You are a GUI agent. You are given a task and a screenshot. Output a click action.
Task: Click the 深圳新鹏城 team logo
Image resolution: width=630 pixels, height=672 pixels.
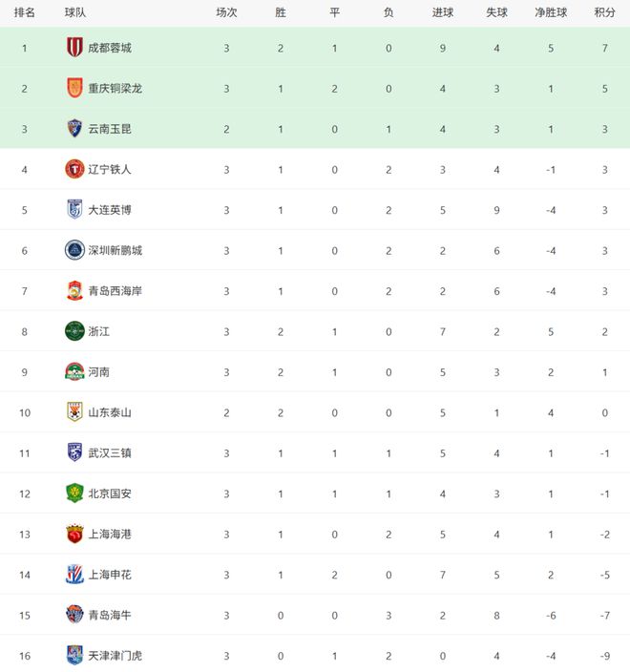74,250
